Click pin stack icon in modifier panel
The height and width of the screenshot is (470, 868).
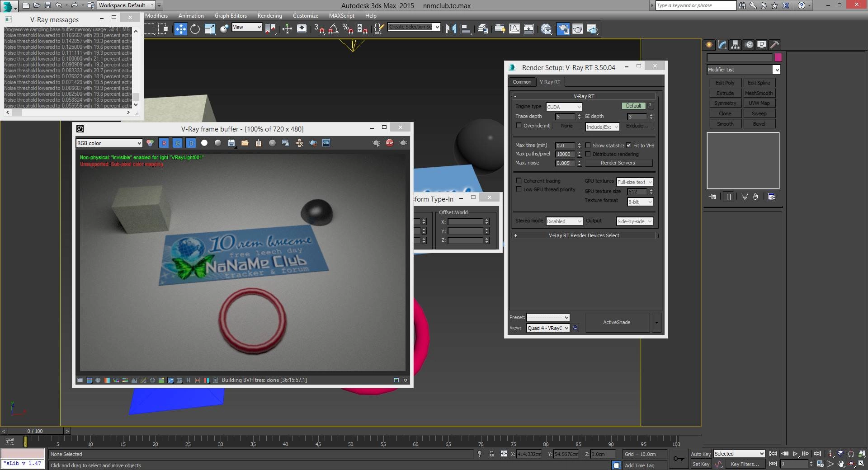(712, 197)
